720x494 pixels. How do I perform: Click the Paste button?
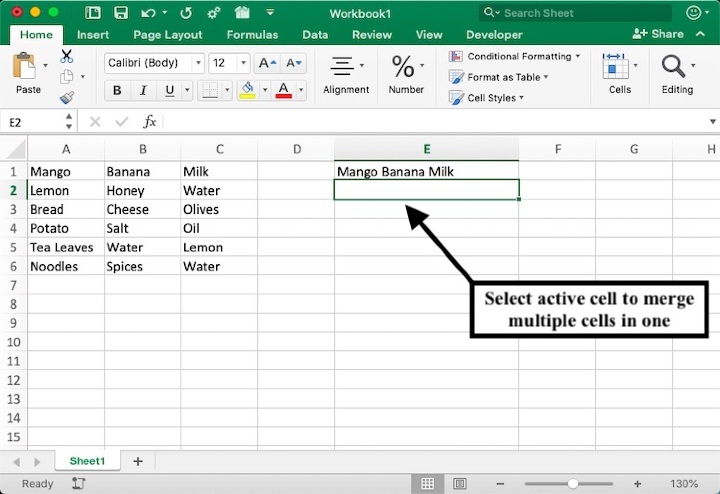point(28,75)
